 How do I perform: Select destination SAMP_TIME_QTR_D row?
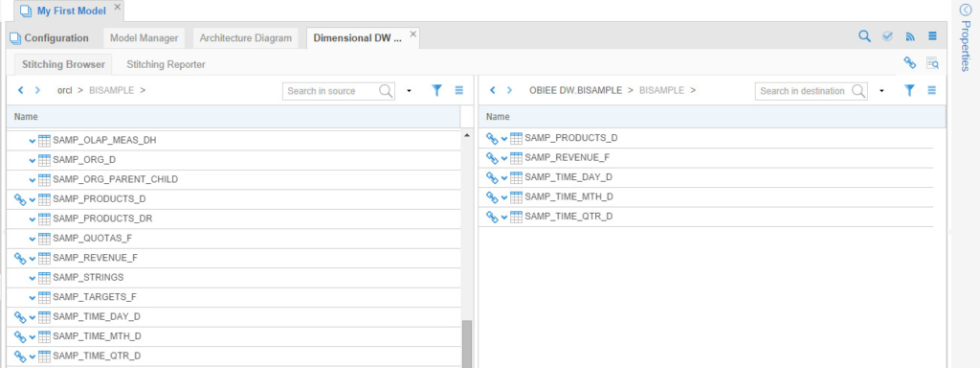[x=706, y=217]
